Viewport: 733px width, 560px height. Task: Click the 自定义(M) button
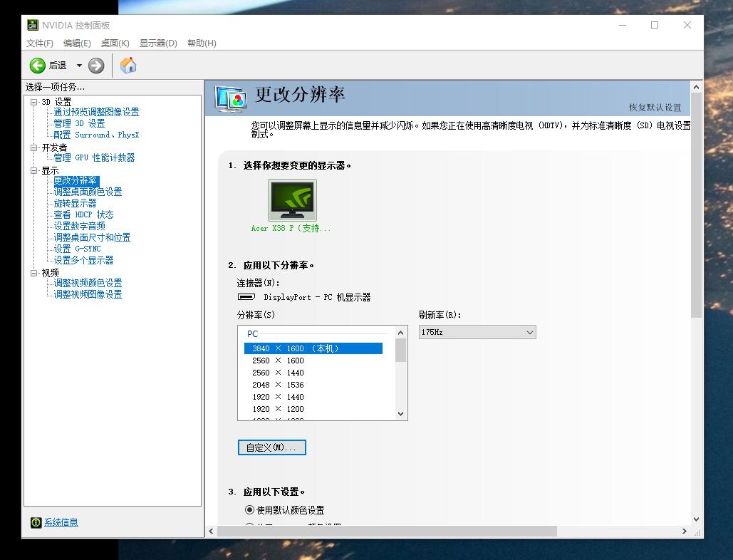[x=271, y=447]
